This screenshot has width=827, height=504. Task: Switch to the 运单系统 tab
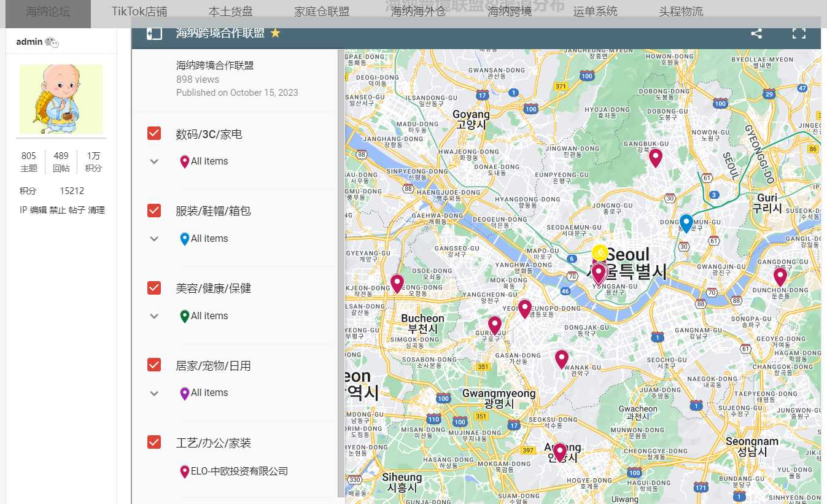(595, 12)
